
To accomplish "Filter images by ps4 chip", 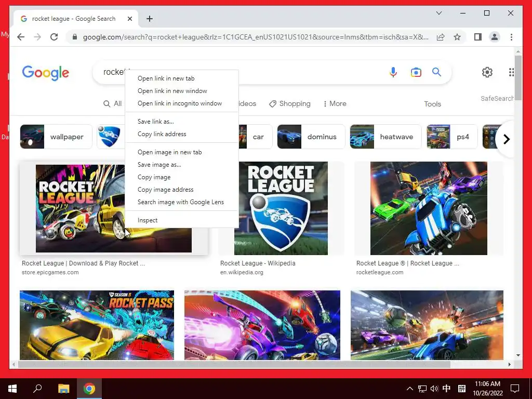I will tap(452, 137).
